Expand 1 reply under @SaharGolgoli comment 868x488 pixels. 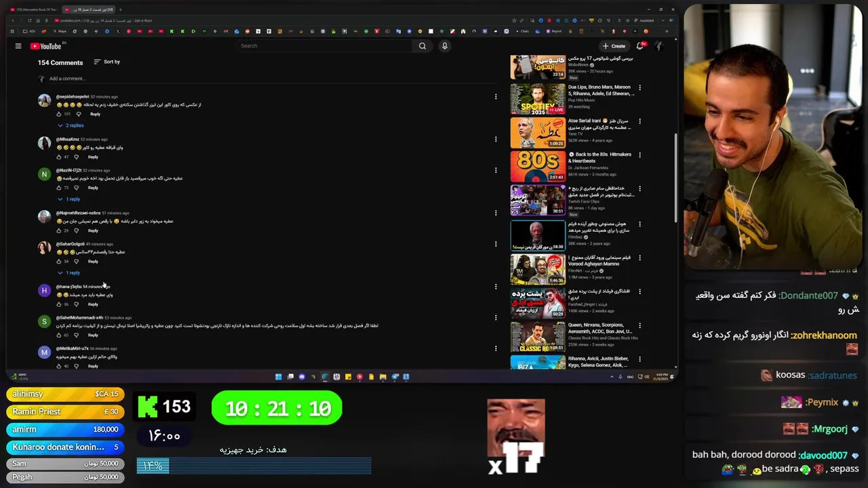point(68,272)
